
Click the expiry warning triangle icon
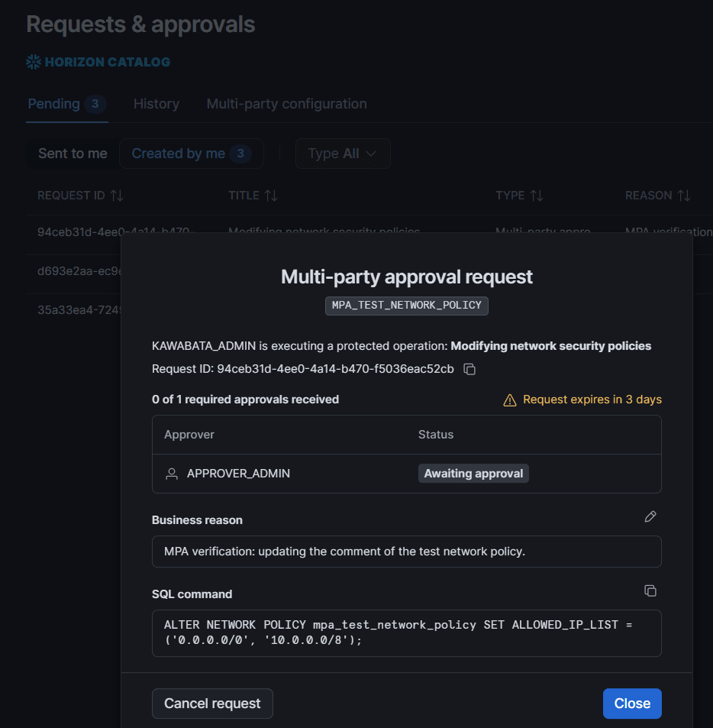[x=510, y=400]
